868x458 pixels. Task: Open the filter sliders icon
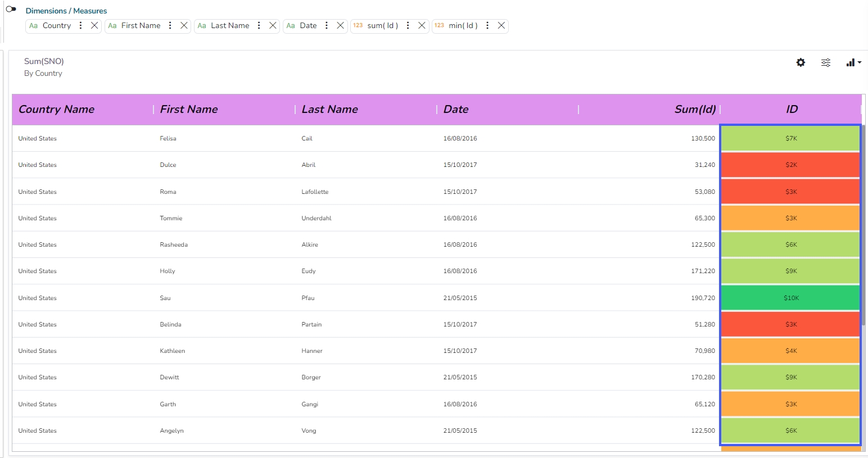coord(825,62)
